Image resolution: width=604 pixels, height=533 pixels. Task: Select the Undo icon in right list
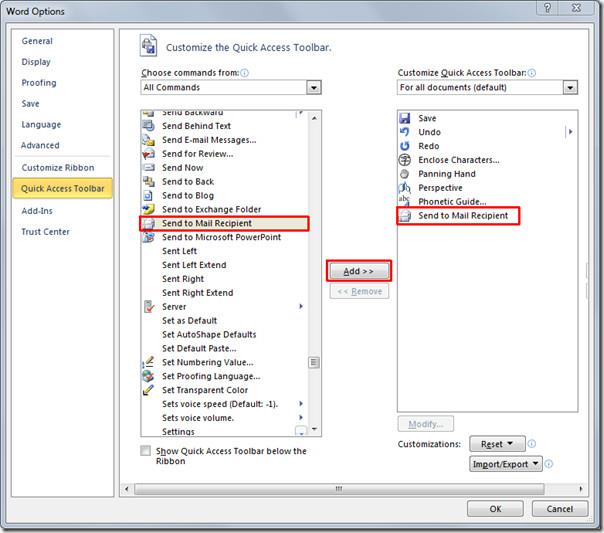point(405,132)
